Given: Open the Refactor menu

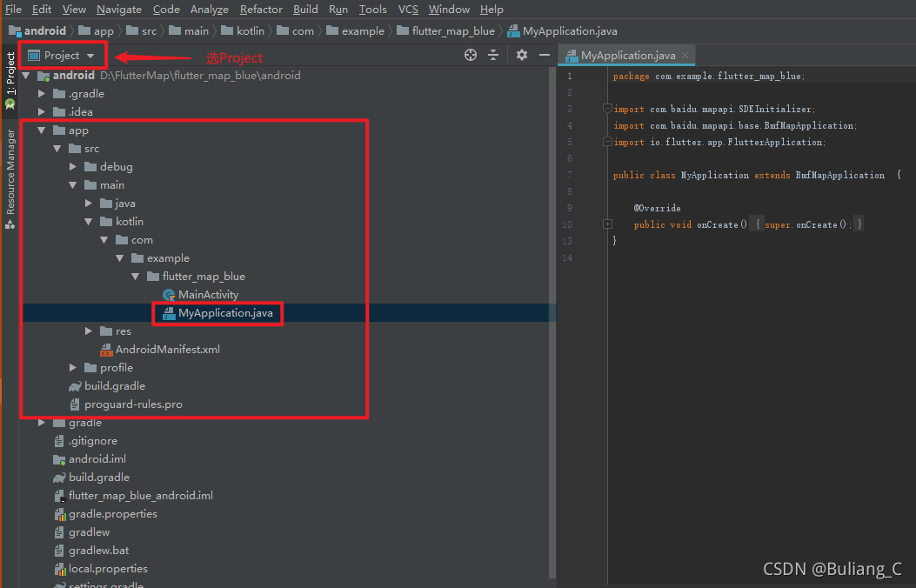Looking at the screenshot, I should 261,10.
